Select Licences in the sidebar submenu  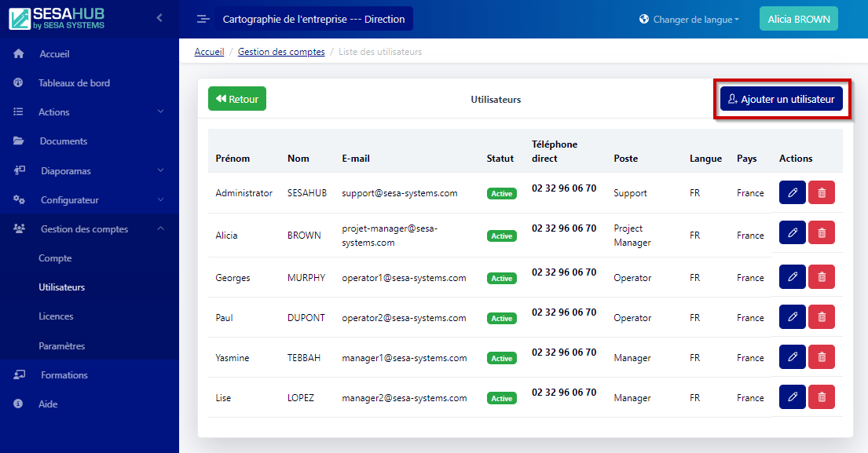(x=56, y=316)
